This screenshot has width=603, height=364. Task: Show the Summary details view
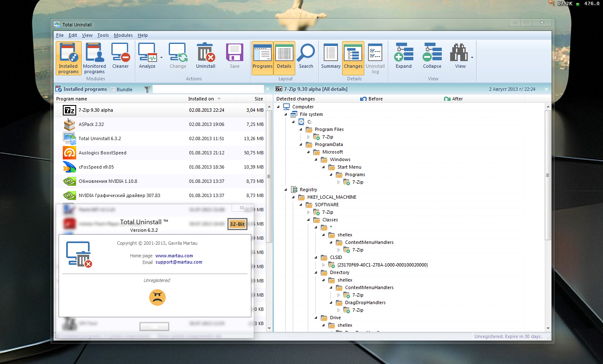click(x=331, y=56)
